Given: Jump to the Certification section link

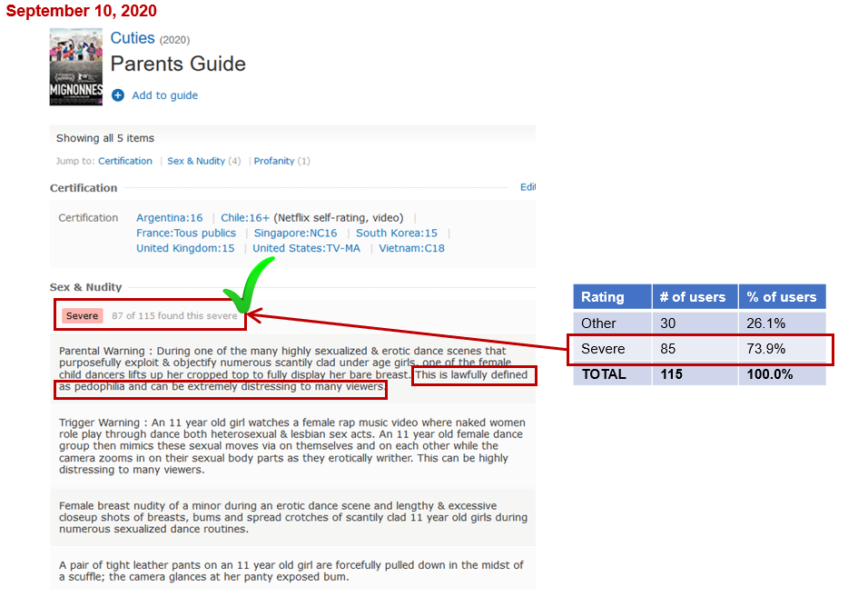Looking at the screenshot, I should point(125,161).
